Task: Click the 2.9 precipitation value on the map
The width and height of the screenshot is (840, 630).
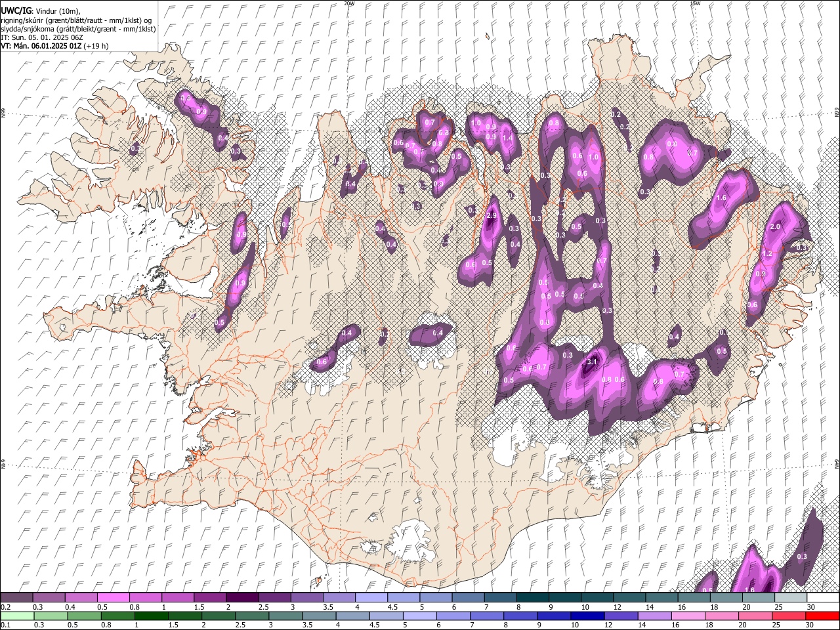Action: click(492, 217)
